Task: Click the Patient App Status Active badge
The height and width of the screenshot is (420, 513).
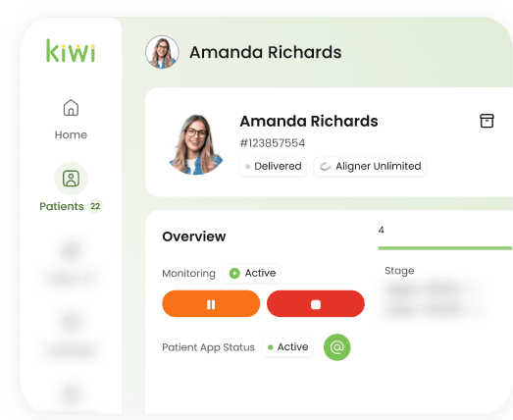Action: pos(288,347)
